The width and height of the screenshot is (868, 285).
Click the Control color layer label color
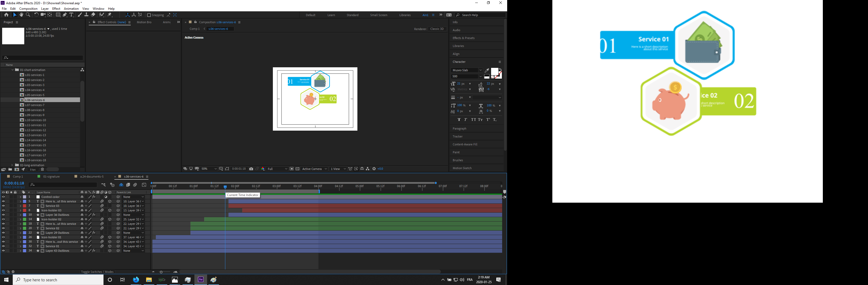pos(25,197)
